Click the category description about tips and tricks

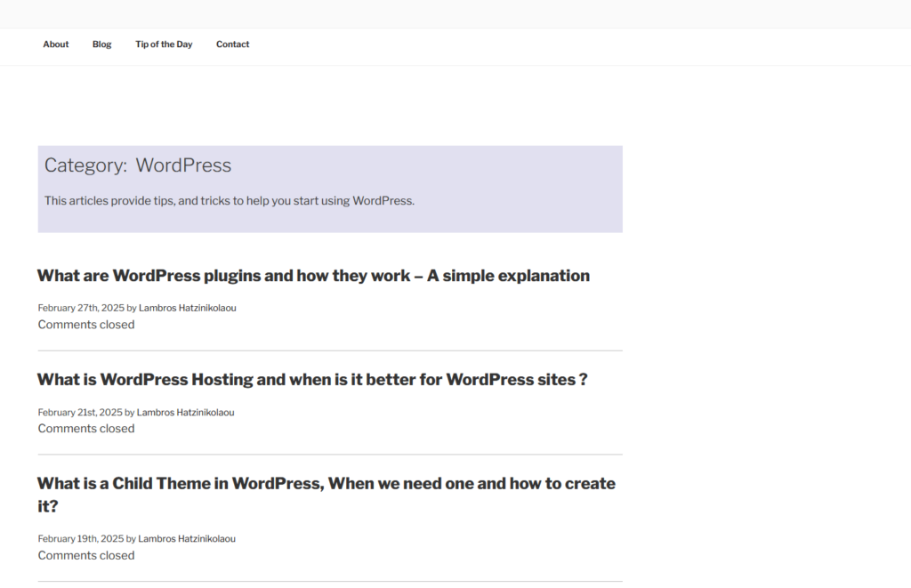coord(230,201)
